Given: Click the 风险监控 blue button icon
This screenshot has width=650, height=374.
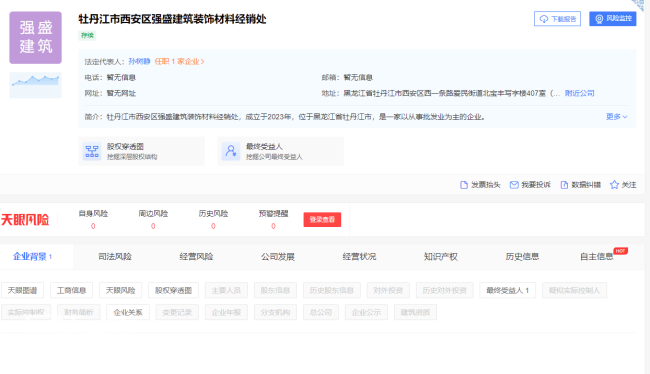Looking at the screenshot, I should [599, 19].
